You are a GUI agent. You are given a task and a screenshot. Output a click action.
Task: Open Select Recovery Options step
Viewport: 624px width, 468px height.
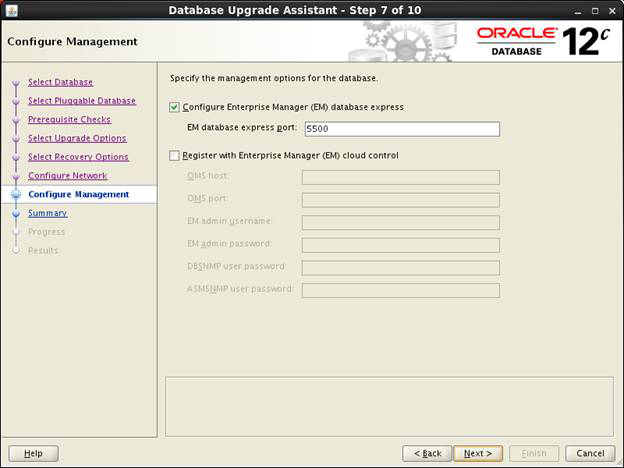pyautogui.click(x=78, y=157)
